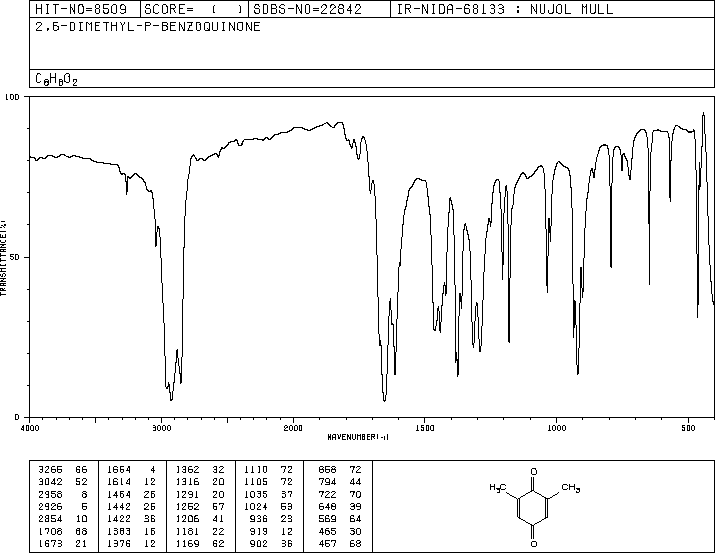Select the 1442 peak entry in table

(131, 506)
